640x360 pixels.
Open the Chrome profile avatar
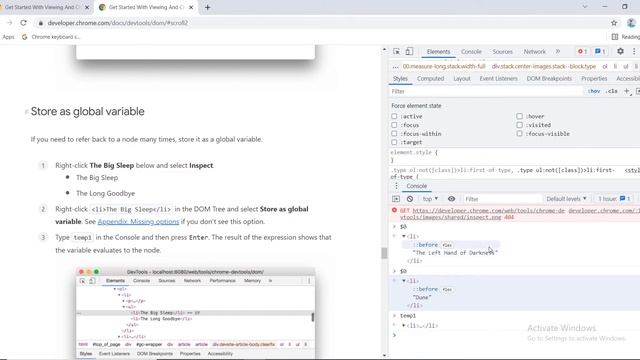[x=631, y=23]
